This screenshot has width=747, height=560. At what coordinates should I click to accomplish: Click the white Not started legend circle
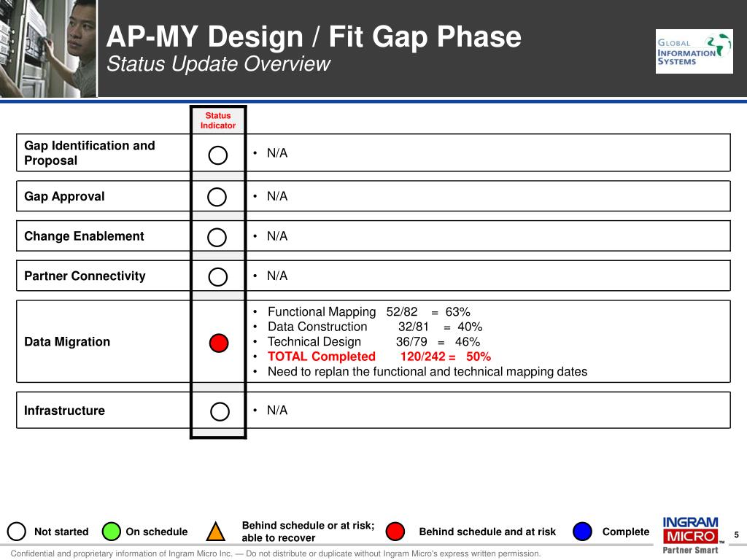[17, 532]
